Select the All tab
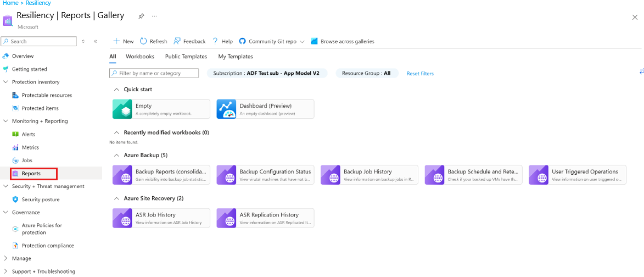Image resolution: width=644 pixels, height=277 pixels. tap(113, 57)
